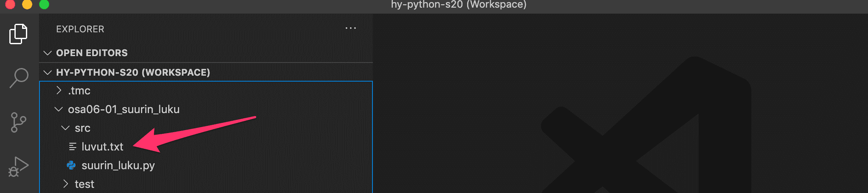
Task: Click the window title hy-python-s20 (Workspace)
Action: click(x=459, y=5)
